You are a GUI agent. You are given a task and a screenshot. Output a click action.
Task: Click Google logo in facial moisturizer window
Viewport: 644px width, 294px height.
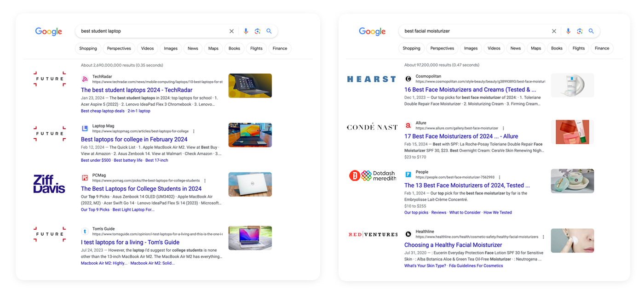point(372,31)
